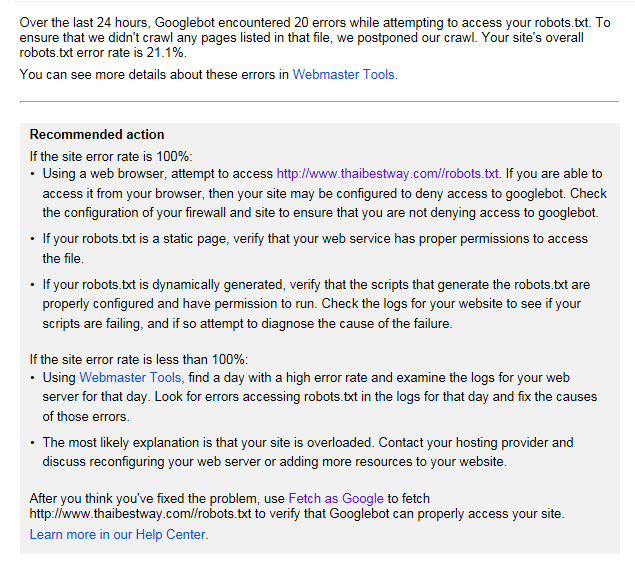This screenshot has width=635, height=582.
Task: Click bullet beside "Using a web browser" paragraph
Action: point(33,174)
